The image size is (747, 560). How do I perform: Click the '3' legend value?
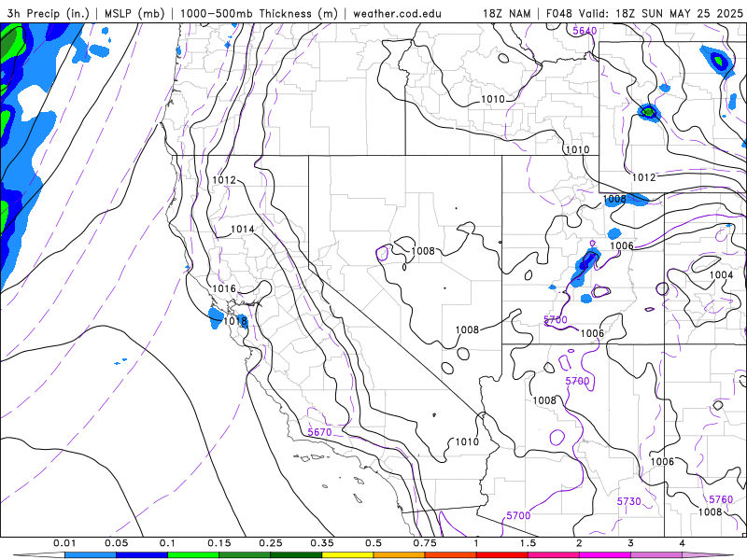(631, 543)
